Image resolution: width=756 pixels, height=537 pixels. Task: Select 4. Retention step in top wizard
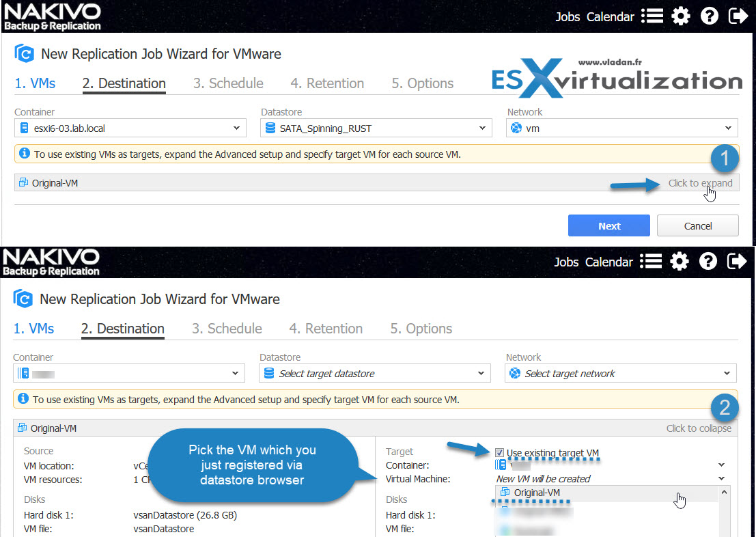[327, 83]
